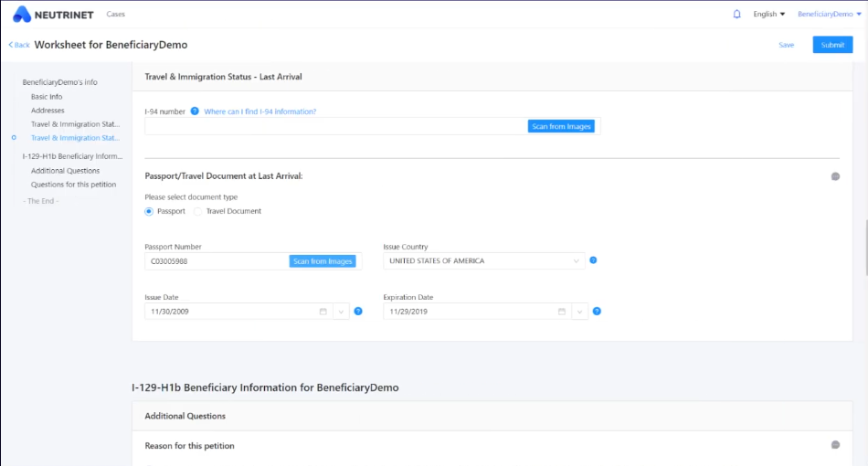
Task: Click the Issue Date help icon
Action: (358, 312)
